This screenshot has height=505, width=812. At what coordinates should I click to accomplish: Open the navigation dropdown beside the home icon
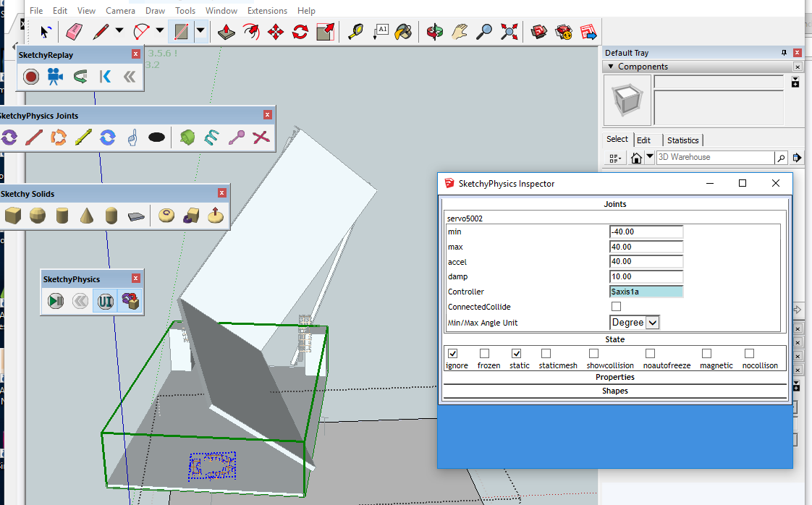point(650,157)
